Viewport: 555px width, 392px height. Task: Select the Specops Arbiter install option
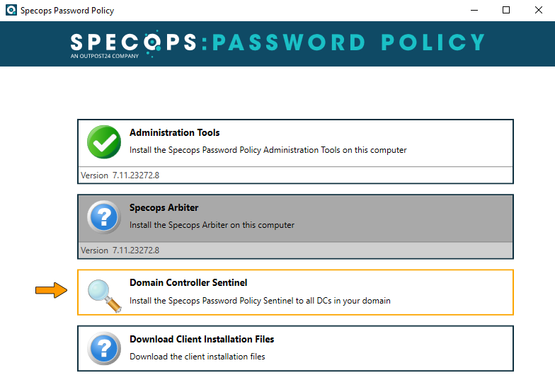pyautogui.click(x=164, y=207)
